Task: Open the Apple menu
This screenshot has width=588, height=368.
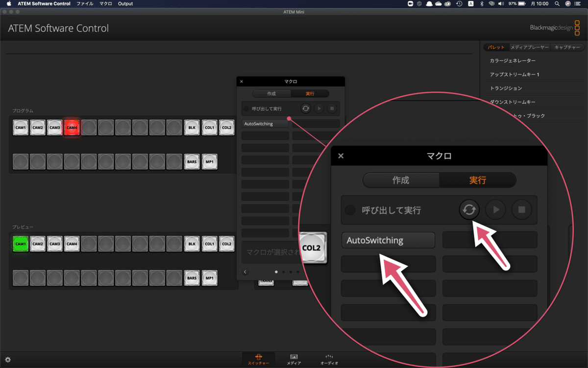Action: [x=8, y=3]
